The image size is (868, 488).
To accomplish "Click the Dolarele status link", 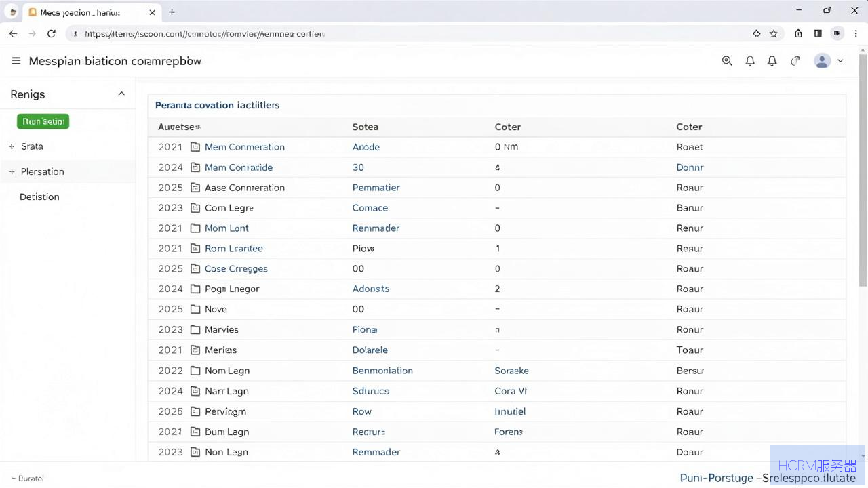I will point(370,350).
